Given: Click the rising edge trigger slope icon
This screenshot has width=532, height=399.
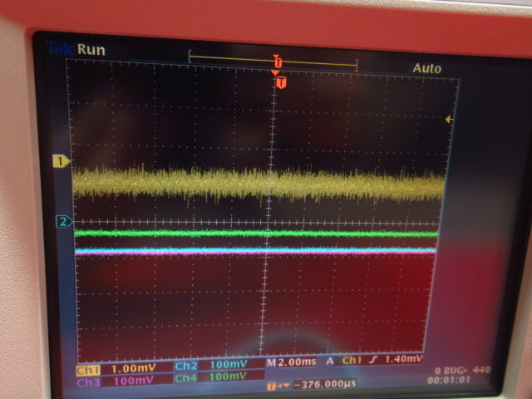Looking at the screenshot, I should pyautogui.click(x=373, y=360).
